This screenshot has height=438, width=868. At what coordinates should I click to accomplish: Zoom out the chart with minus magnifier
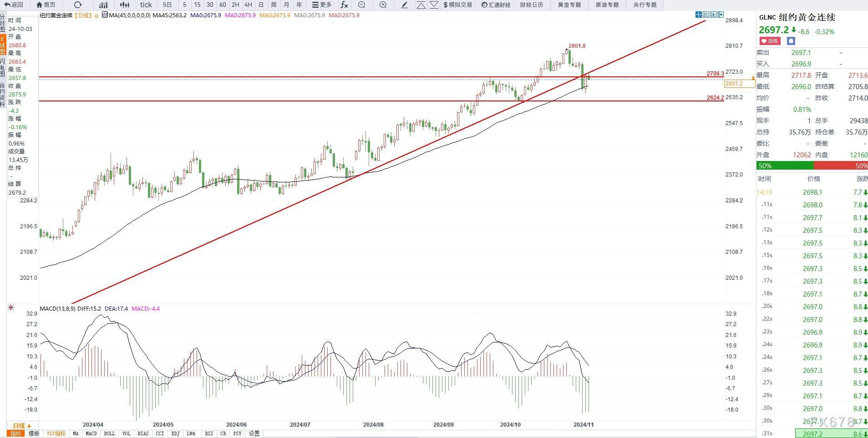click(x=362, y=5)
